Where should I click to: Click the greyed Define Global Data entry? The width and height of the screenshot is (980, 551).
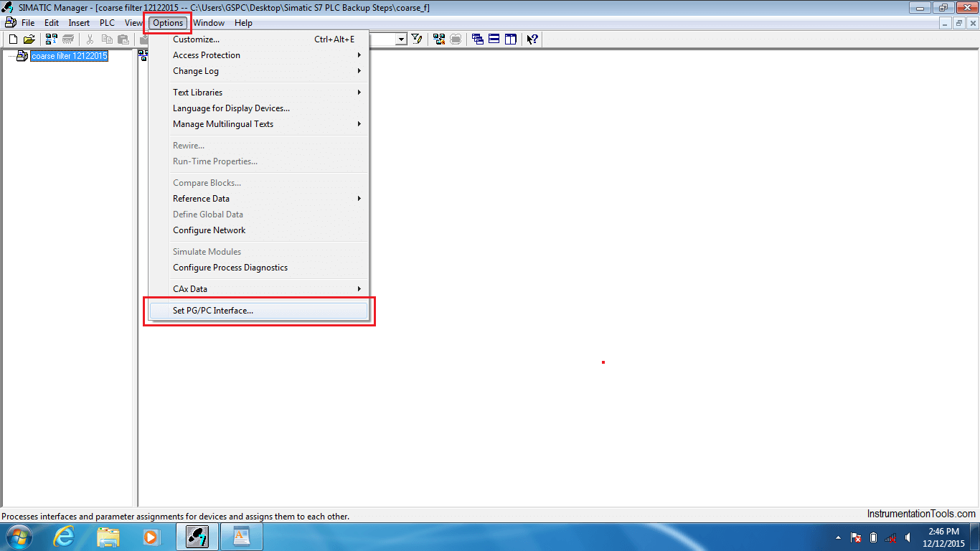(x=258, y=215)
